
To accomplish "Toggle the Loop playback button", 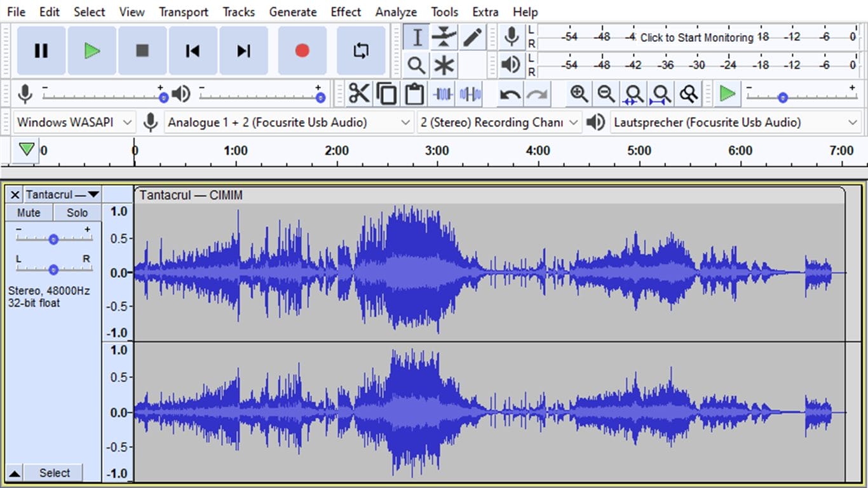I will (x=361, y=51).
